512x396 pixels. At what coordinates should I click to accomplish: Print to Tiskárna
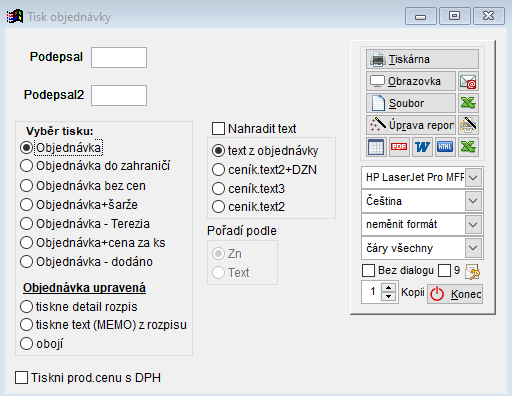[422, 59]
